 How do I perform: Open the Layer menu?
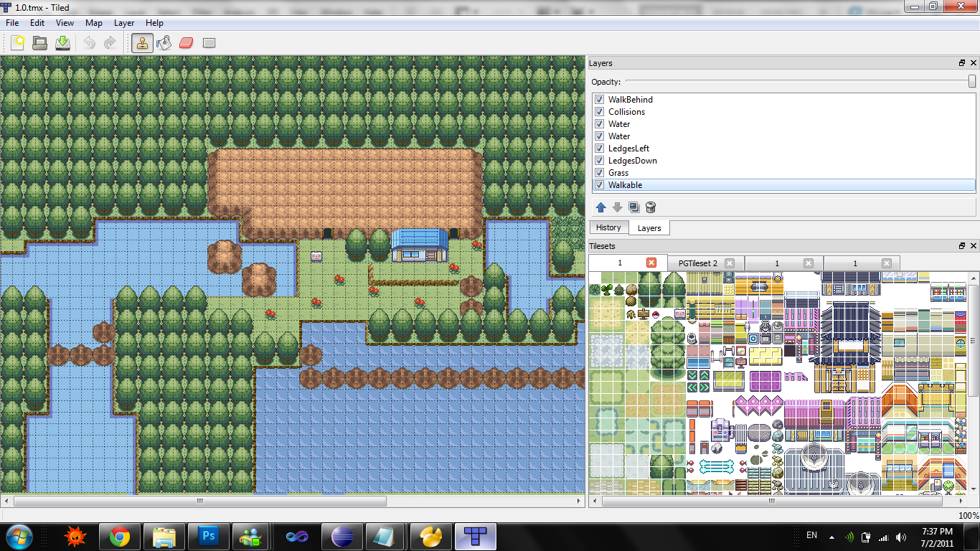click(x=124, y=23)
